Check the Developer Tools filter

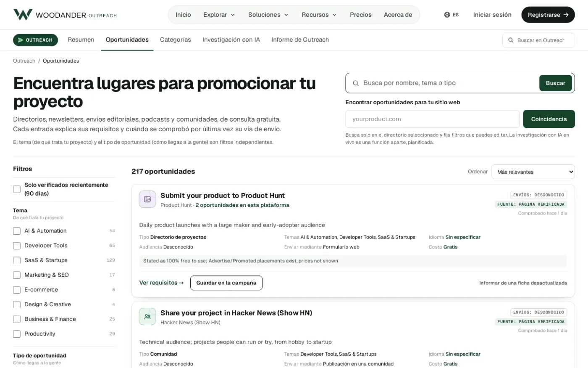pyautogui.click(x=17, y=246)
